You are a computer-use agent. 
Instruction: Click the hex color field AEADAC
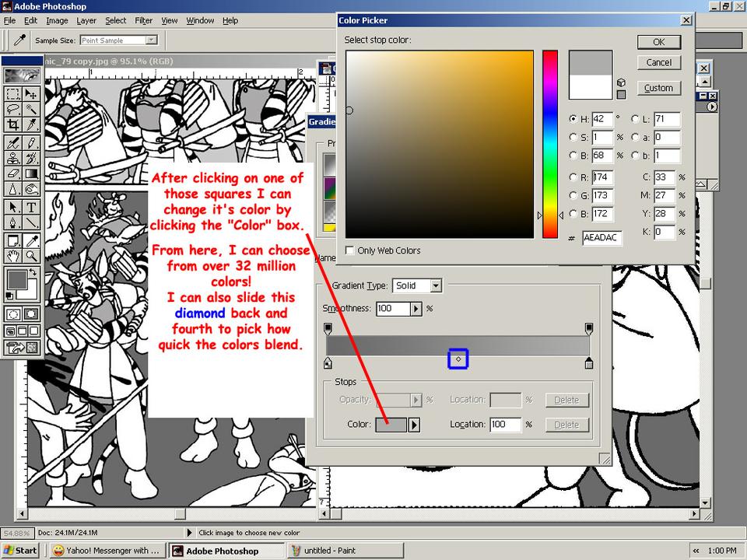pyautogui.click(x=601, y=238)
